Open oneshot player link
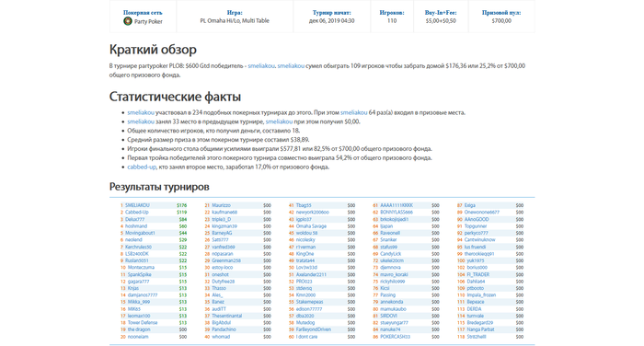This screenshot has width=644, height=346. (220, 274)
